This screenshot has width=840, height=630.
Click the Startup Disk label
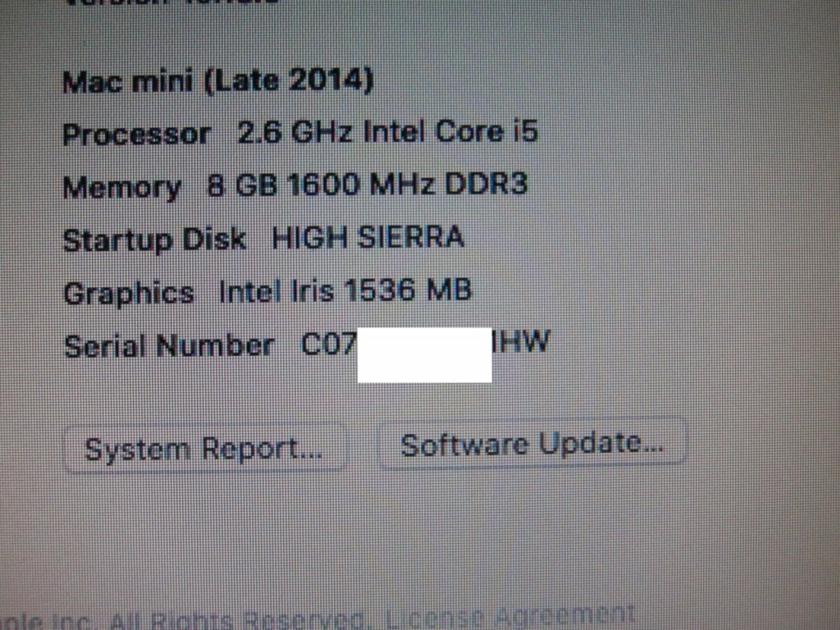(x=154, y=240)
